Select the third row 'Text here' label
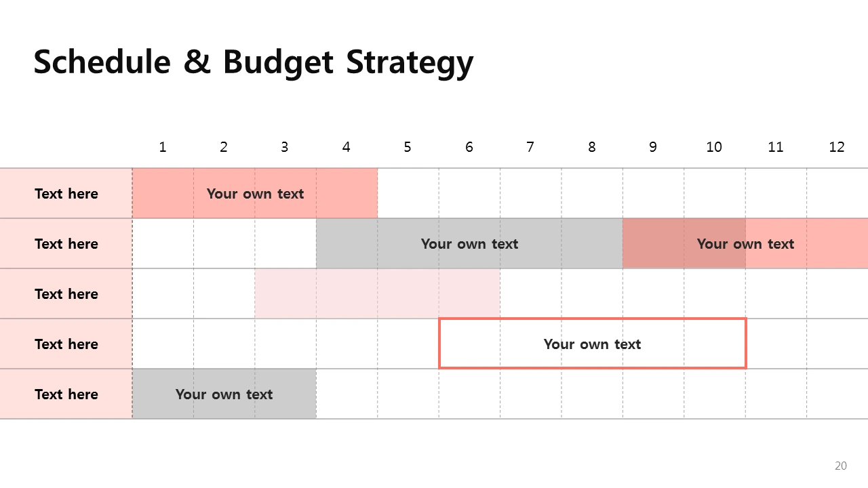This screenshot has width=868, height=488. click(66, 294)
